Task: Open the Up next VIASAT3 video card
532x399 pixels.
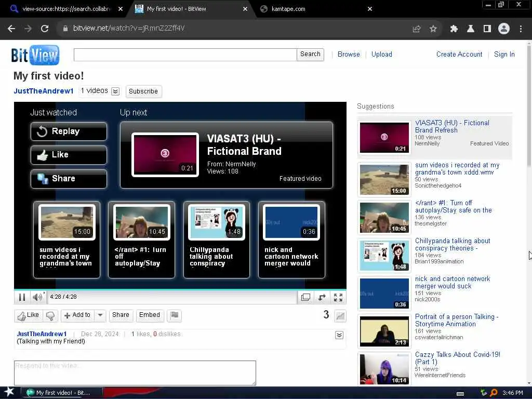Action: click(227, 155)
